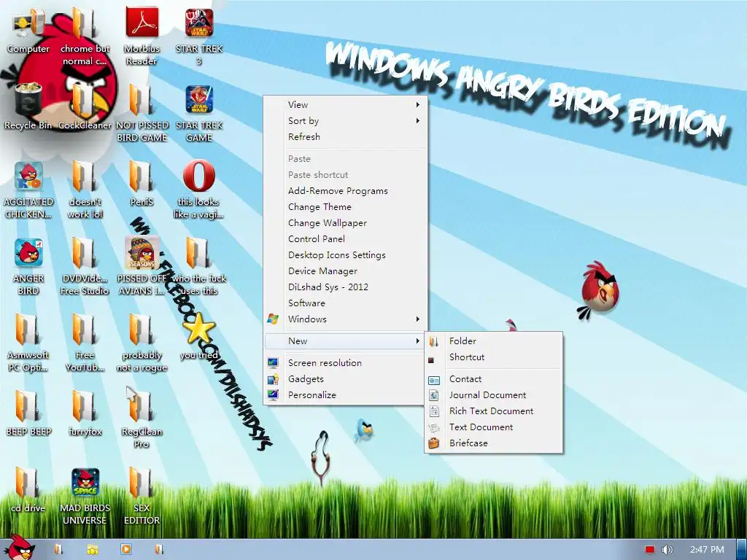This screenshot has width=747, height=560.
Task: Expand the Sort by submenu
Action: [x=345, y=121]
